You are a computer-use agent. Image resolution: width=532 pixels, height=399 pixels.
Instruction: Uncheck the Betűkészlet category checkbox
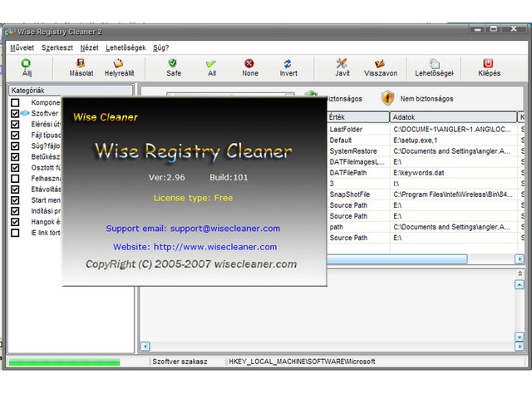pos(15,157)
